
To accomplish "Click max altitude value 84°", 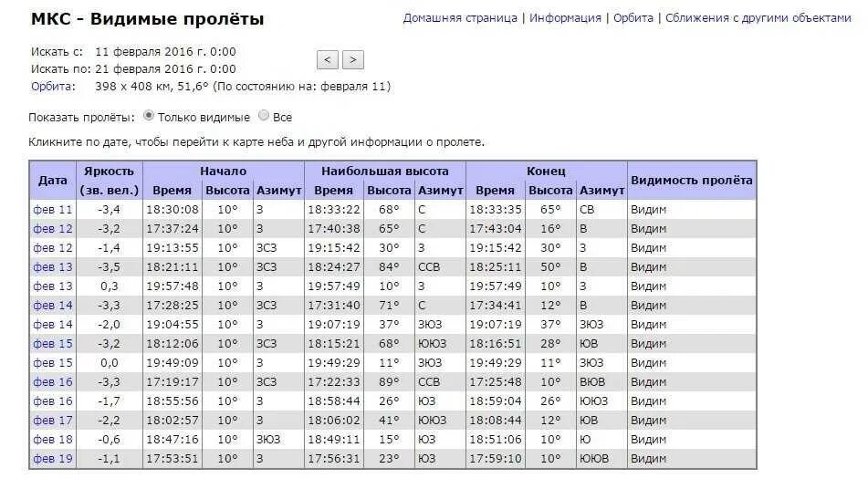I will (389, 267).
